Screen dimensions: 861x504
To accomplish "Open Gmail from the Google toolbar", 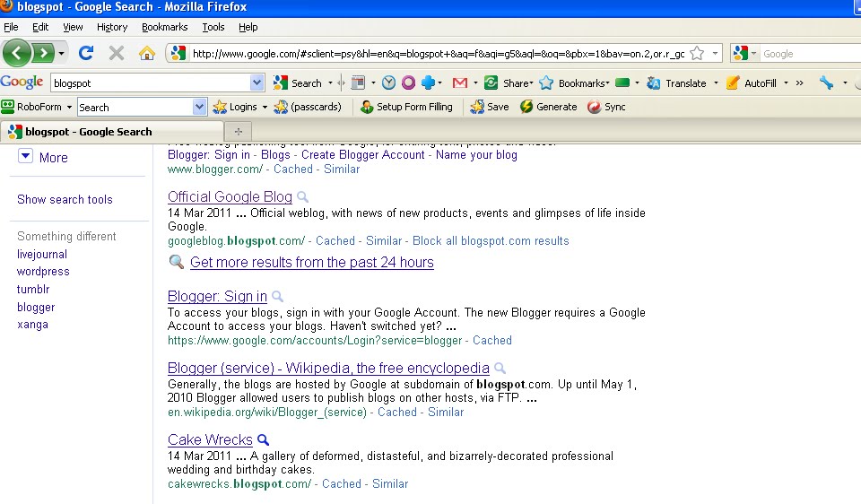I will click(459, 83).
